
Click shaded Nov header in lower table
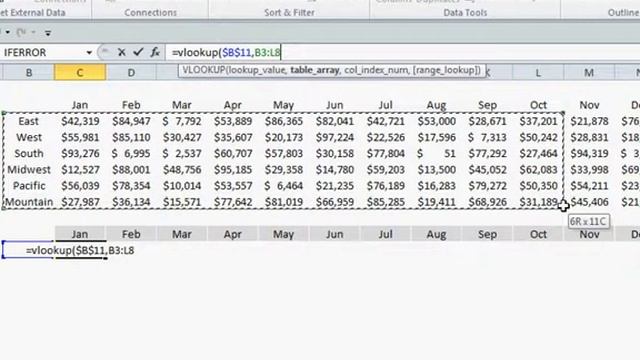click(x=589, y=234)
